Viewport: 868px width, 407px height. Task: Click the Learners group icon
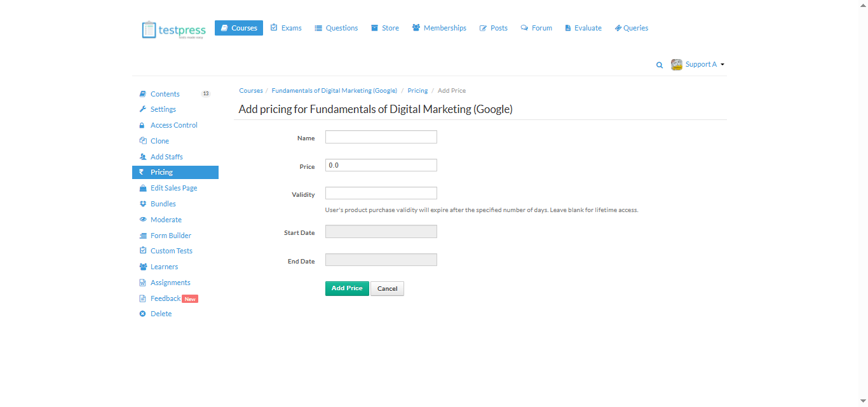point(143,267)
